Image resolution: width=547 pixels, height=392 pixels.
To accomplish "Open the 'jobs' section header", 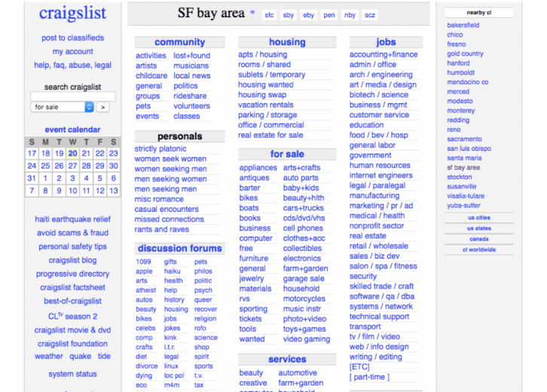I will pos(386,42).
